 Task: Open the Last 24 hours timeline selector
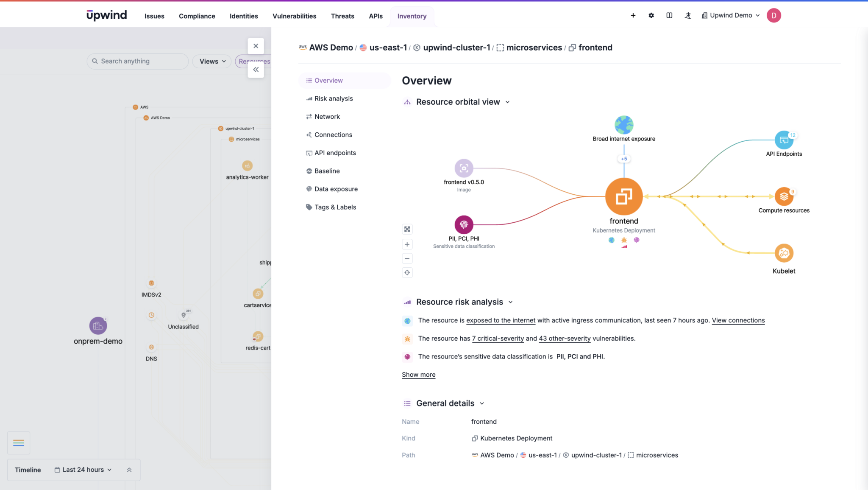pos(83,470)
